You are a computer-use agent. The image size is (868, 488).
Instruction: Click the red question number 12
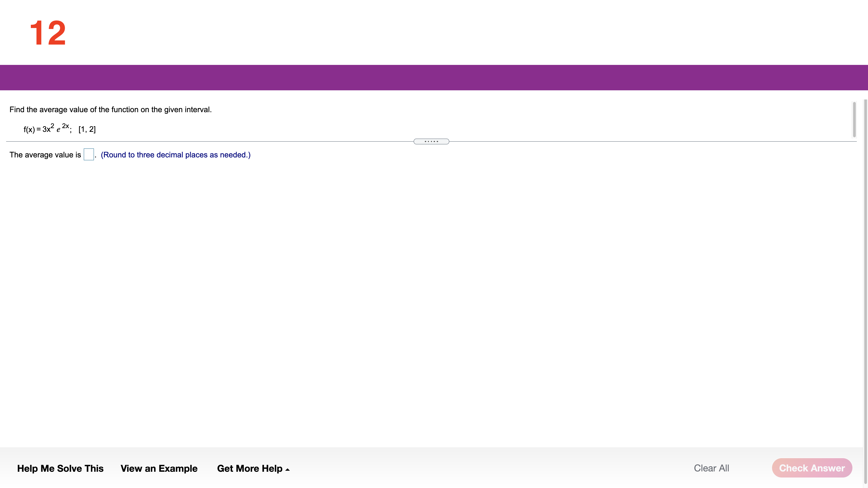tap(47, 33)
